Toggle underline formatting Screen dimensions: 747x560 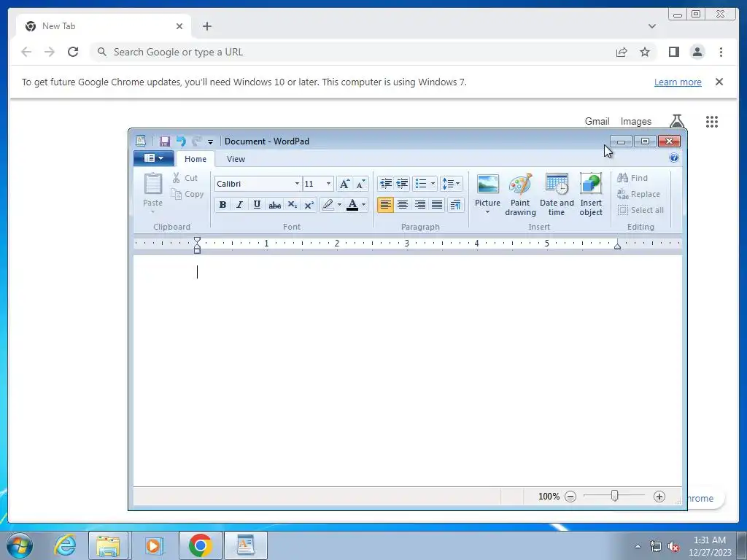[x=257, y=205]
